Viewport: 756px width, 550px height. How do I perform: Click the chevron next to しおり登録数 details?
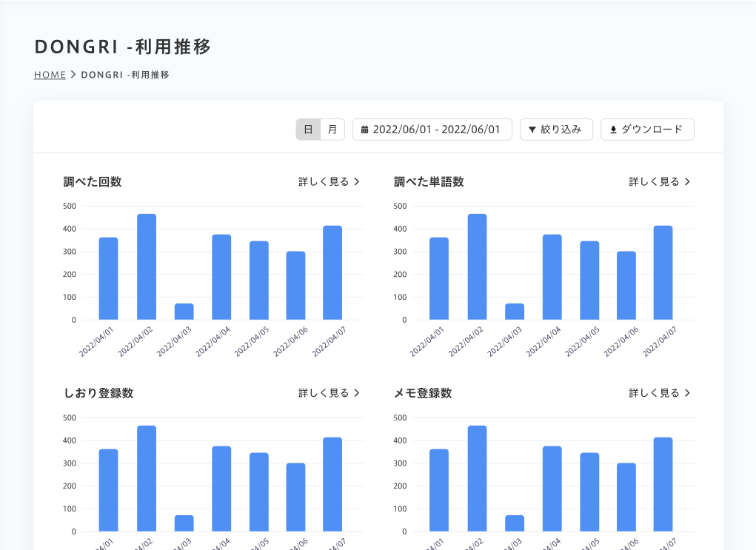click(357, 393)
